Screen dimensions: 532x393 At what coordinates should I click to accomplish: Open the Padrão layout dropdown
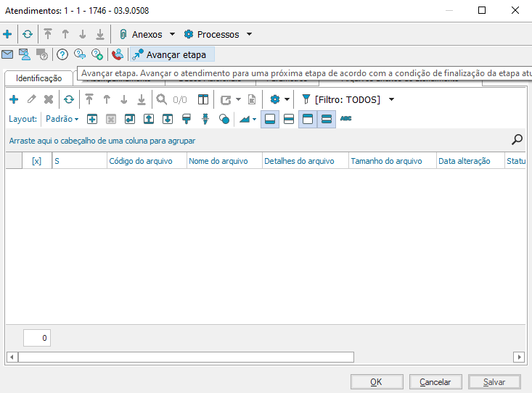(62, 119)
